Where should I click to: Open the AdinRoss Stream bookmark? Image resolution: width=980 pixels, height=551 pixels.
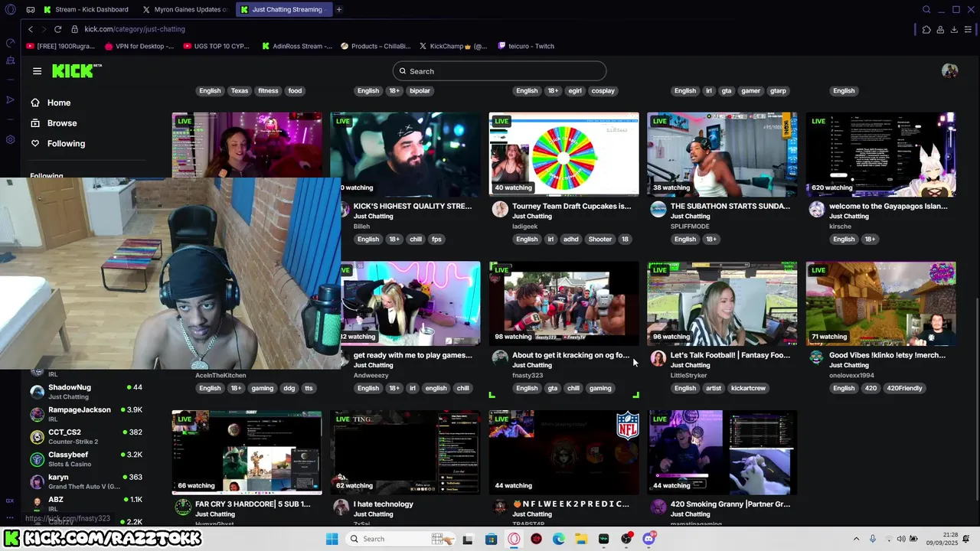click(296, 46)
